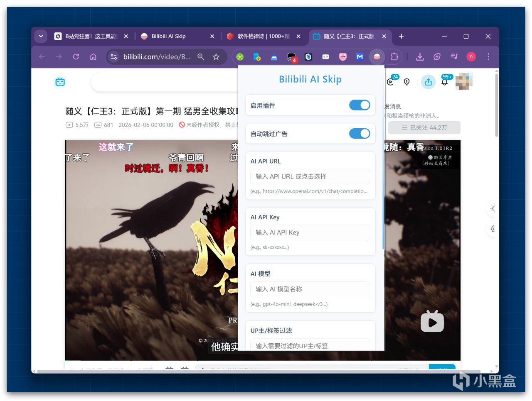This screenshot has height=401, width=532.
Task: Open the blue cloud drive extension
Action: pos(274,57)
